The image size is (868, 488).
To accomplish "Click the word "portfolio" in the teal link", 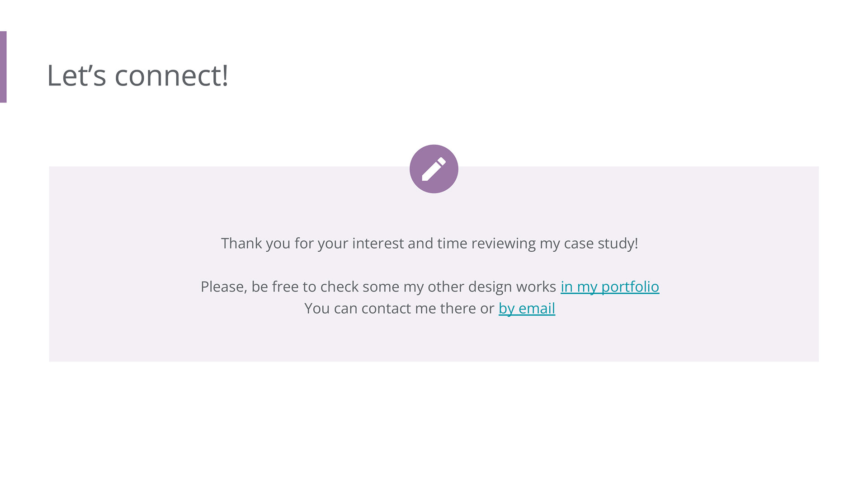I will (630, 287).
